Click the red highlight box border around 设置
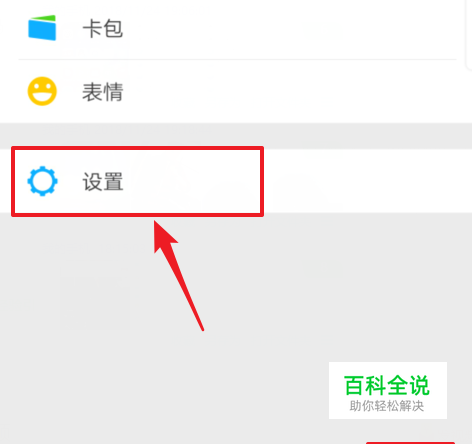Viewport: 472px width, 444px height. 137,148
